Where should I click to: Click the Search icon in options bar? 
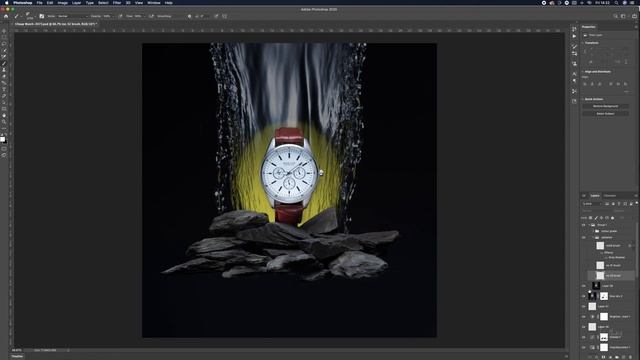tap(616, 16)
